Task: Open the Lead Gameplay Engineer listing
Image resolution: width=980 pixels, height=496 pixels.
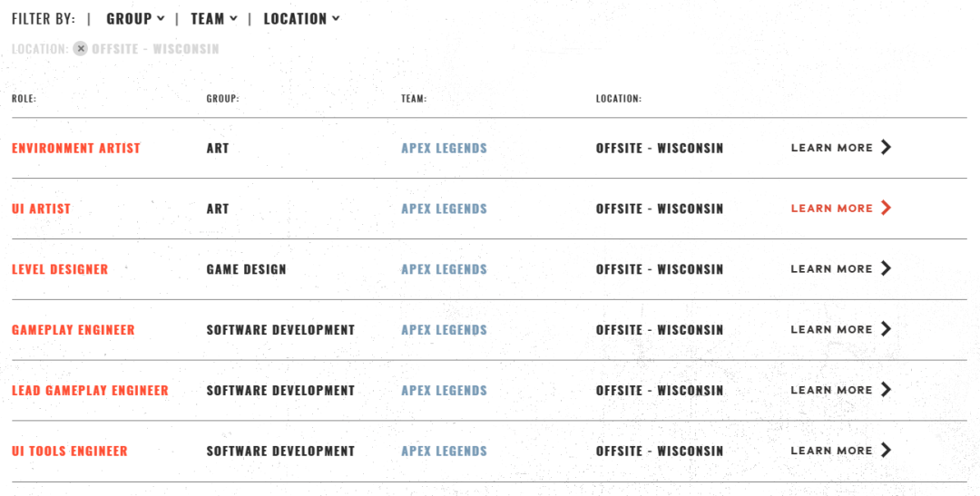Action: pos(90,391)
